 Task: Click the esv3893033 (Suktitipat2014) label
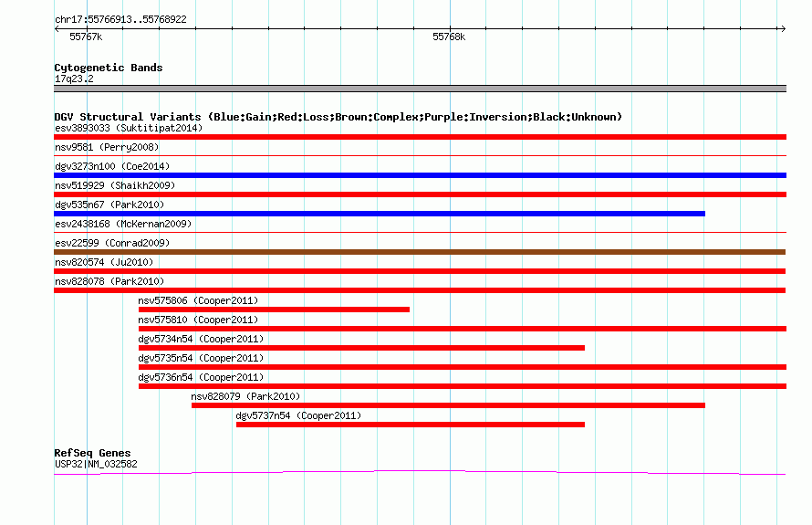[x=129, y=128]
